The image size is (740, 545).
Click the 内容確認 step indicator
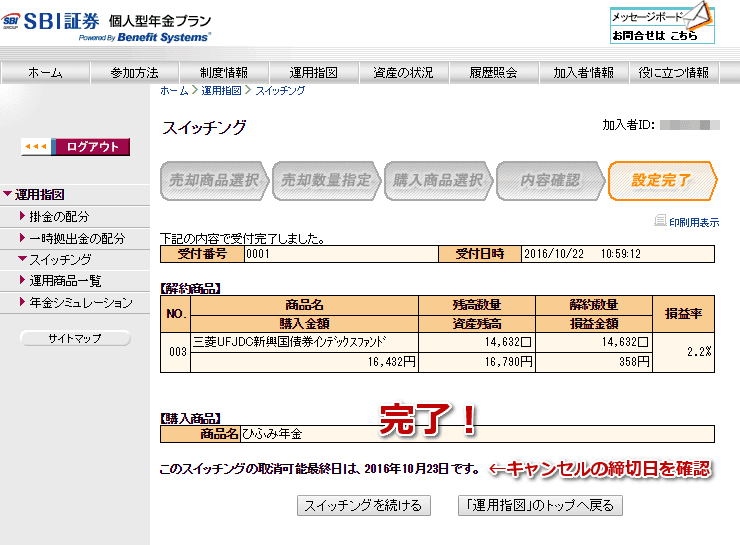tap(550, 181)
